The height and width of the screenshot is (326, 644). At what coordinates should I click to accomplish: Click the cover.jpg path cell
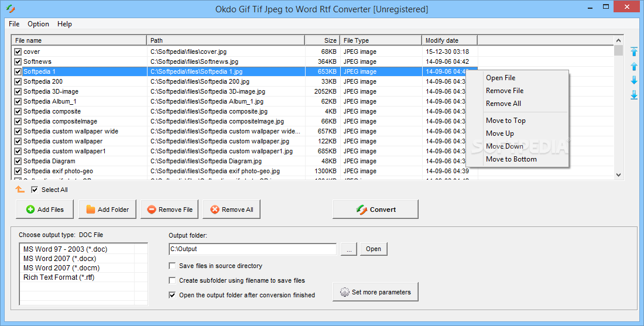(x=226, y=52)
